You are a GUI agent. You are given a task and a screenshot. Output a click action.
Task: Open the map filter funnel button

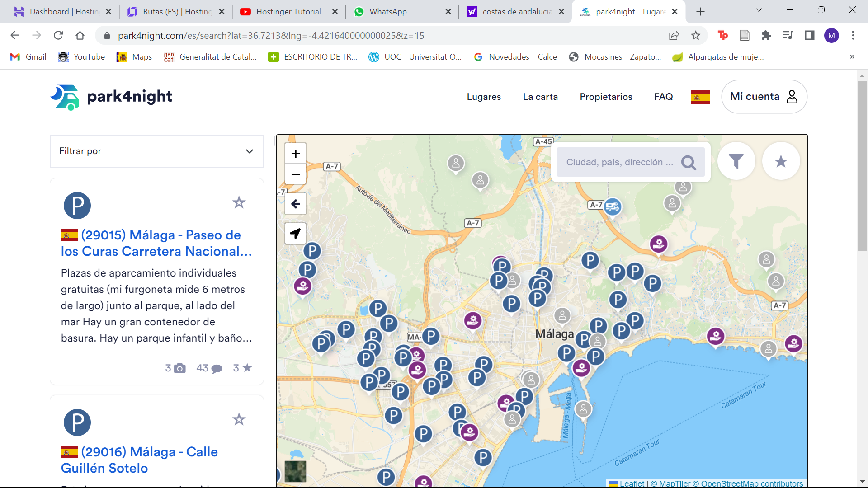pos(736,161)
